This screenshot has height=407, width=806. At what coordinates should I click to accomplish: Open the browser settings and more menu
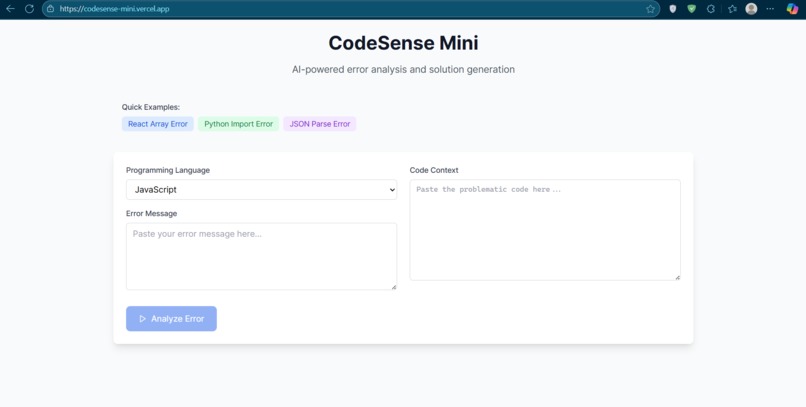pyautogui.click(x=770, y=9)
